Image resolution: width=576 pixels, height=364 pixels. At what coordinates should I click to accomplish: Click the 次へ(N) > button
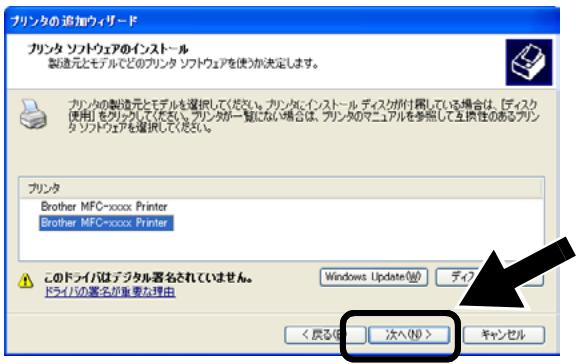(x=409, y=335)
